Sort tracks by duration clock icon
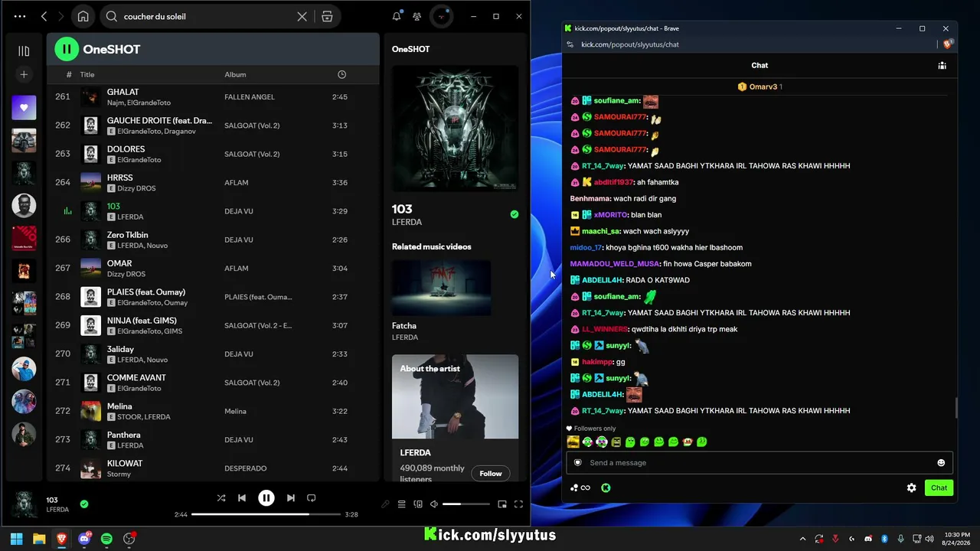This screenshot has height=551, width=980. [341, 74]
